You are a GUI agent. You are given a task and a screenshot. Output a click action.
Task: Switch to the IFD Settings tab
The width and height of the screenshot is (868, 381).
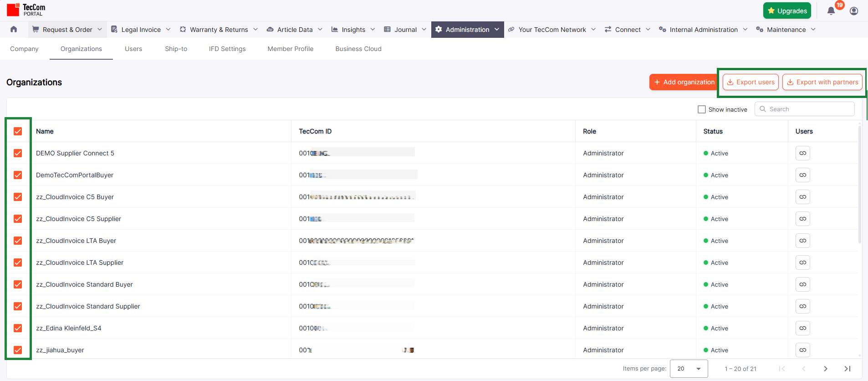tap(227, 49)
